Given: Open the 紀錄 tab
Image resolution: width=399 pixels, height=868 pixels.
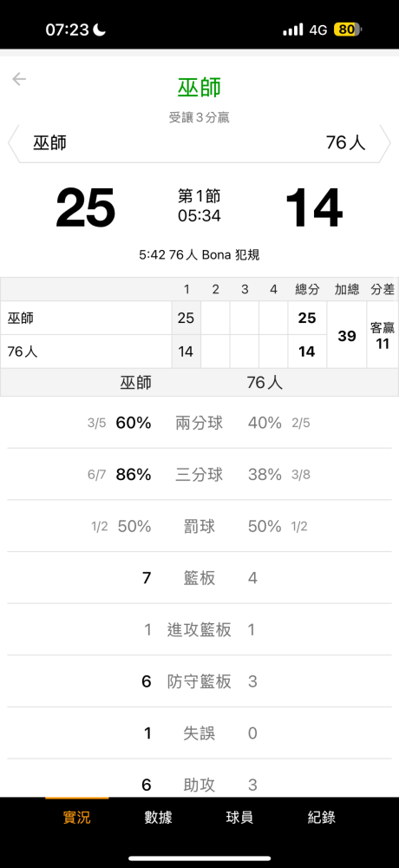Looking at the screenshot, I should [x=322, y=817].
